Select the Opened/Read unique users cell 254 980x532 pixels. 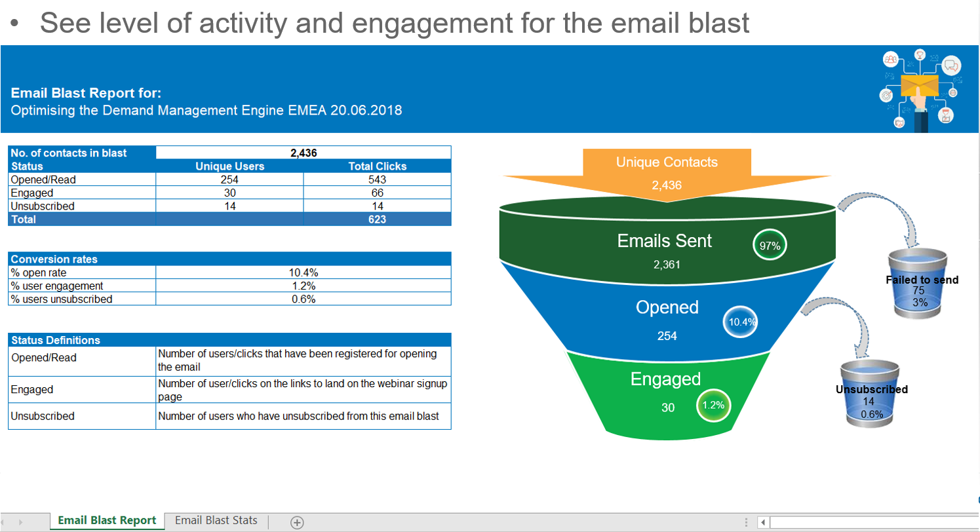(229, 180)
